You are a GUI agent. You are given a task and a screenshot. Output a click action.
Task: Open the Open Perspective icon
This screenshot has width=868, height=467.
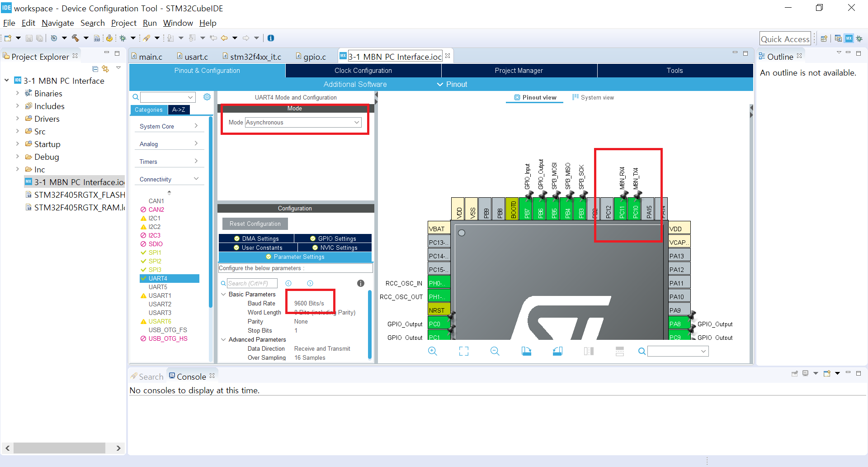click(x=824, y=38)
